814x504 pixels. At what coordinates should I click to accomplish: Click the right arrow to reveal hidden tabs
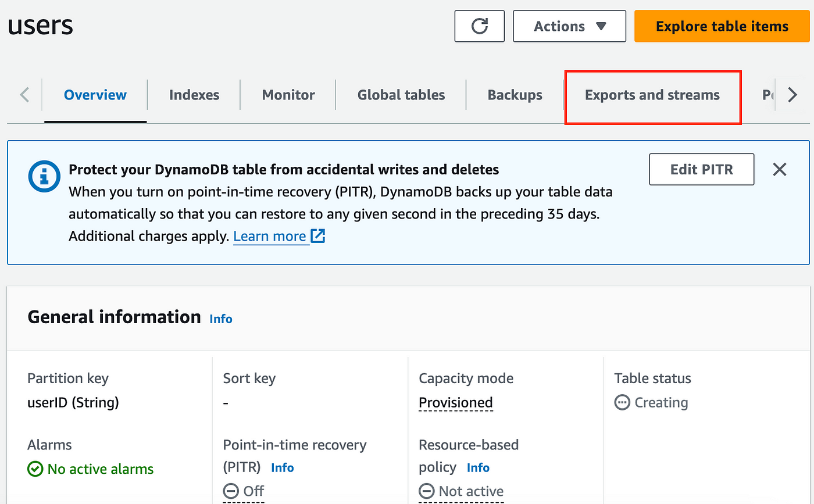tap(792, 94)
